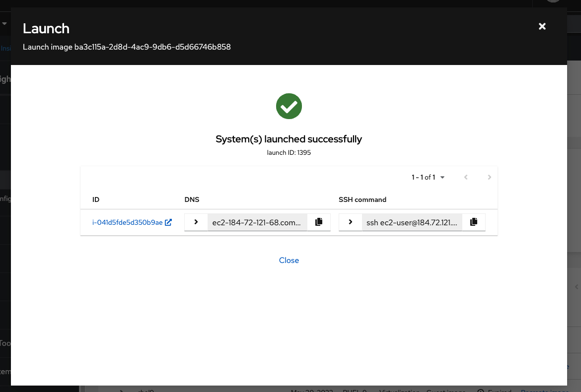Expand the SSH command field
581x392 pixels.
pos(351,222)
